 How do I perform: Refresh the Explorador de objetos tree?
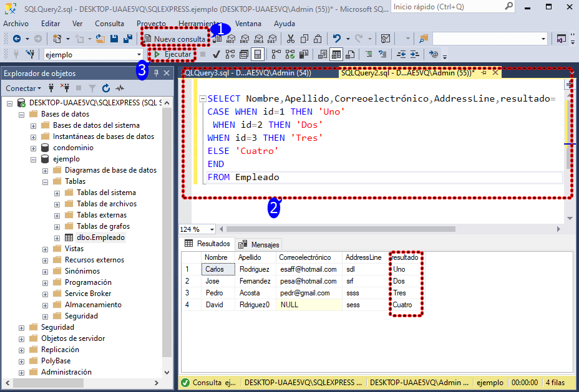pos(107,87)
